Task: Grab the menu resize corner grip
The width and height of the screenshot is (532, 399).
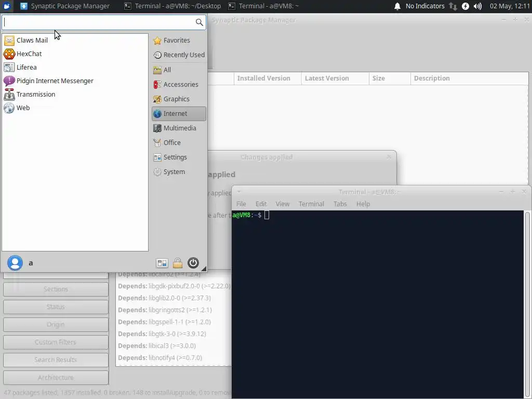Action: tap(204, 269)
